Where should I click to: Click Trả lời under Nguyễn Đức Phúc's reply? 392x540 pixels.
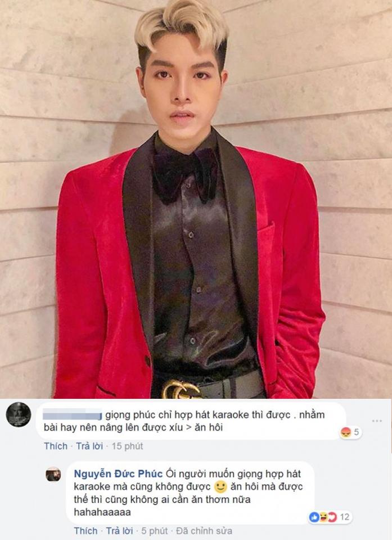[119, 530]
